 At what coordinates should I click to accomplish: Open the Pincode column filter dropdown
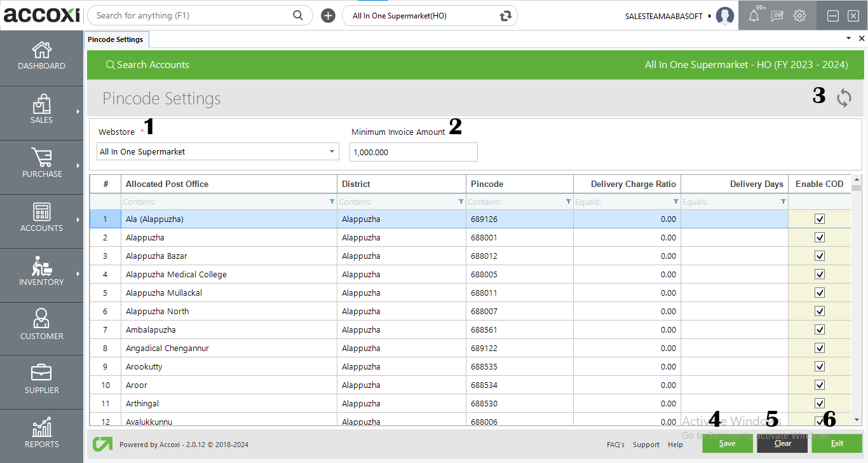coord(568,202)
